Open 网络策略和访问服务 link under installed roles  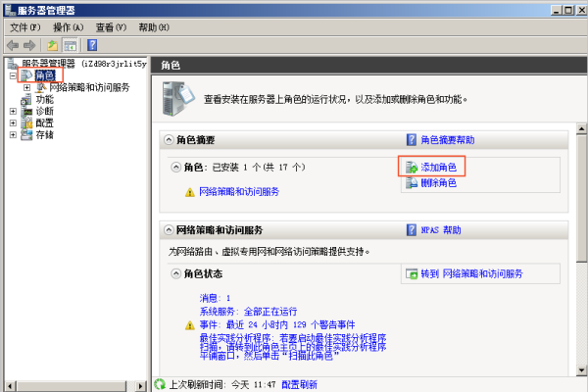[239, 192]
